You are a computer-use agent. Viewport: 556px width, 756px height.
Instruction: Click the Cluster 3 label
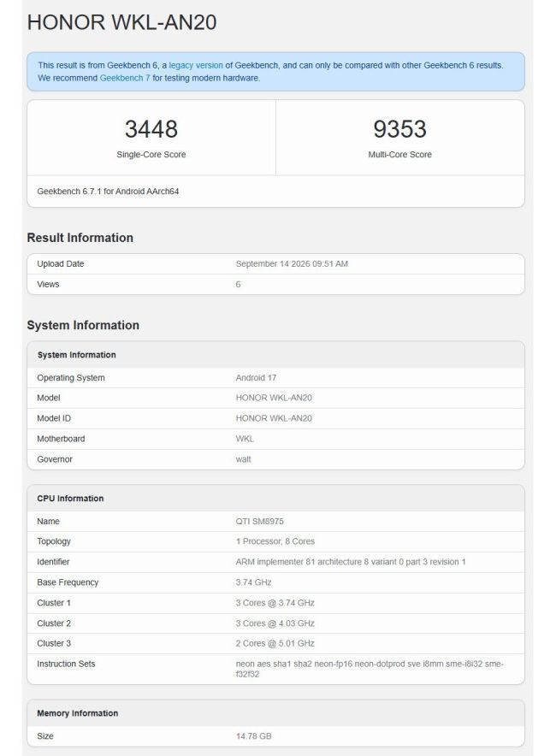point(54,643)
